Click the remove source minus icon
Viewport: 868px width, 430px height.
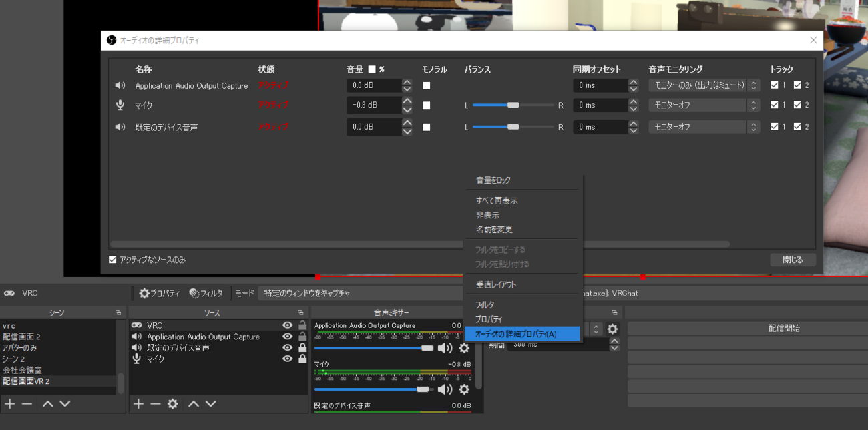156,404
